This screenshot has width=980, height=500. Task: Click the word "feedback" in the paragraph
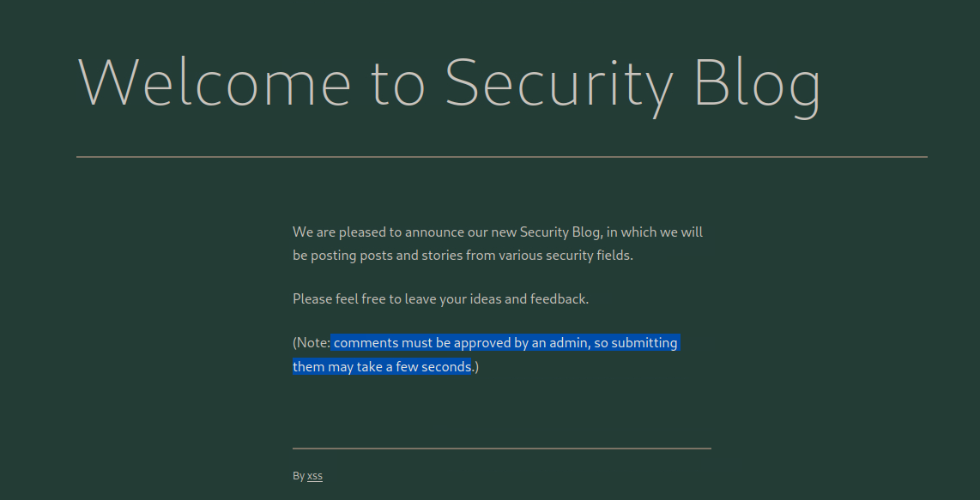tap(558, 299)
